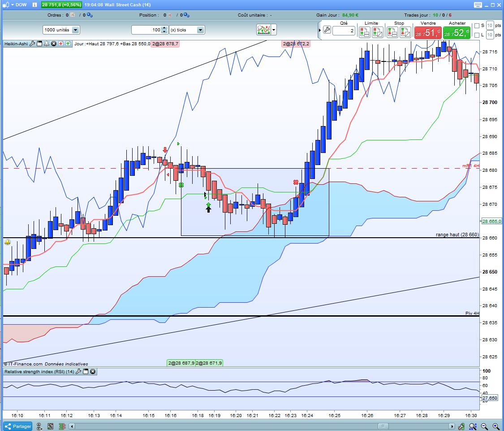
Task: Click the mR1 4H line label
Action: tap(471, 166)
